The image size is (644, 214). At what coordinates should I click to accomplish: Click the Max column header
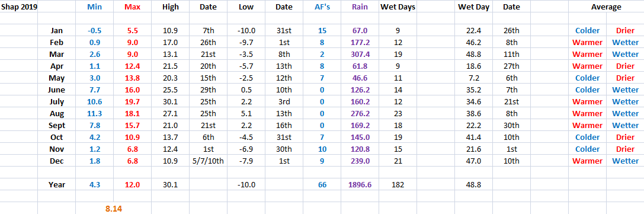[x=132, y=7]
